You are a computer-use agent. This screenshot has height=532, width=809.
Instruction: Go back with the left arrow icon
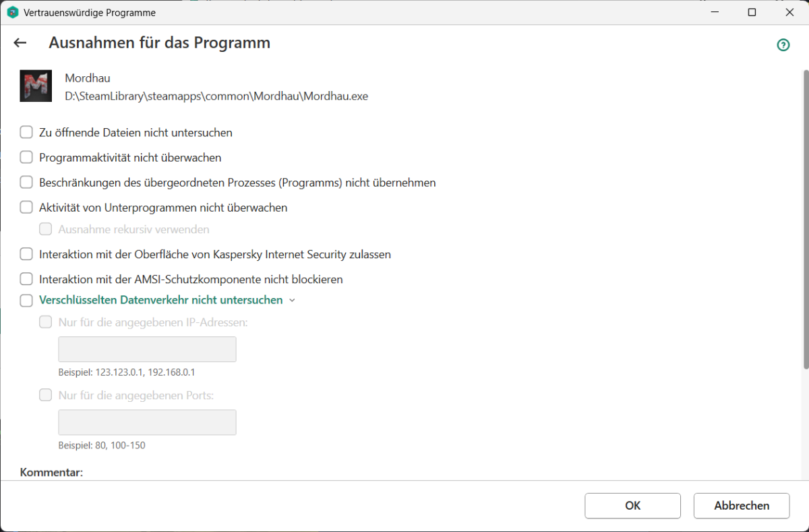pyautogui.click(x=20, y=43)
